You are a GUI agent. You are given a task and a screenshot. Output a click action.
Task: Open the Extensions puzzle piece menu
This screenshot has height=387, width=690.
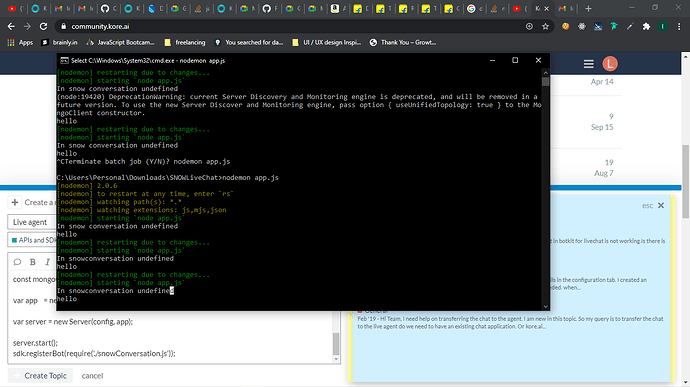click(x=646, y=26)
